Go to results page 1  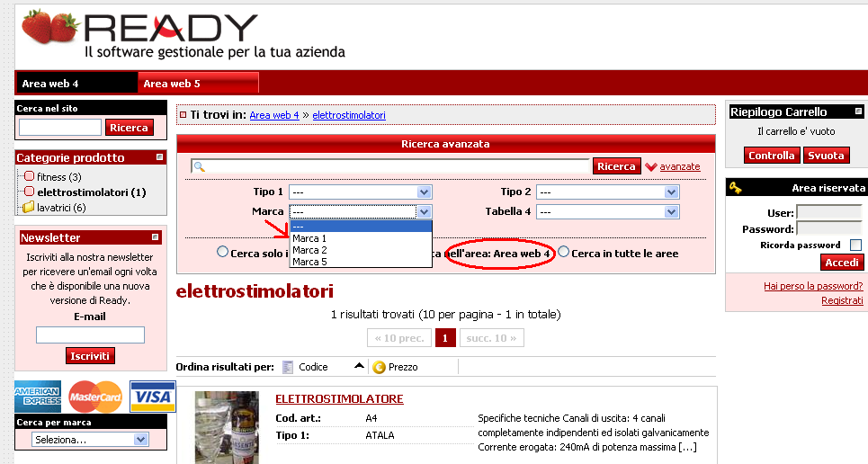[445, 338]
